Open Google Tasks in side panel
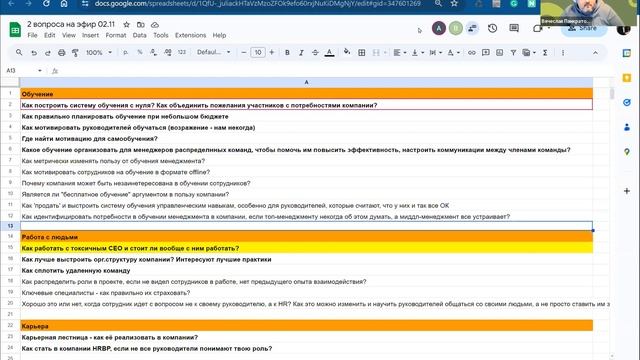The image size is (640, 360). (627, 102)
